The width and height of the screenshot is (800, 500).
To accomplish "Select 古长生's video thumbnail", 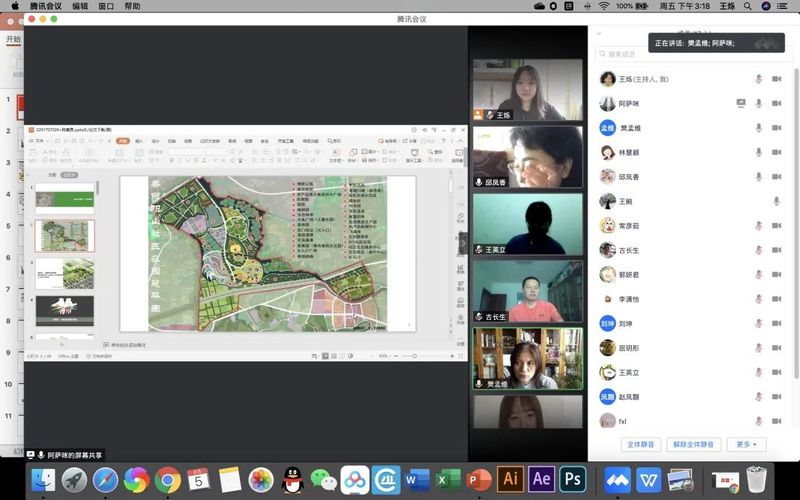I will pyautogui.click(x=527, y=291).
